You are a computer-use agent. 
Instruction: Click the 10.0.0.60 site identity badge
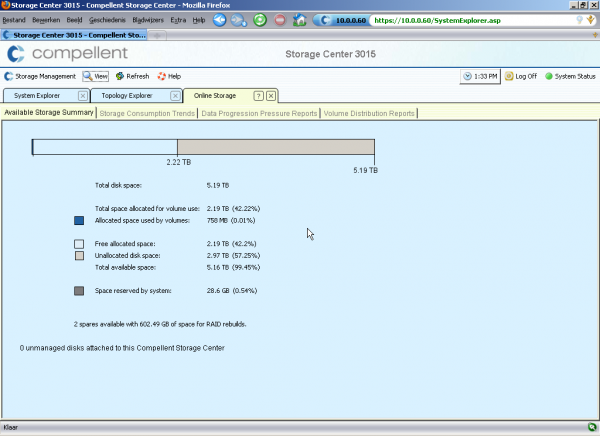[342, 20]
